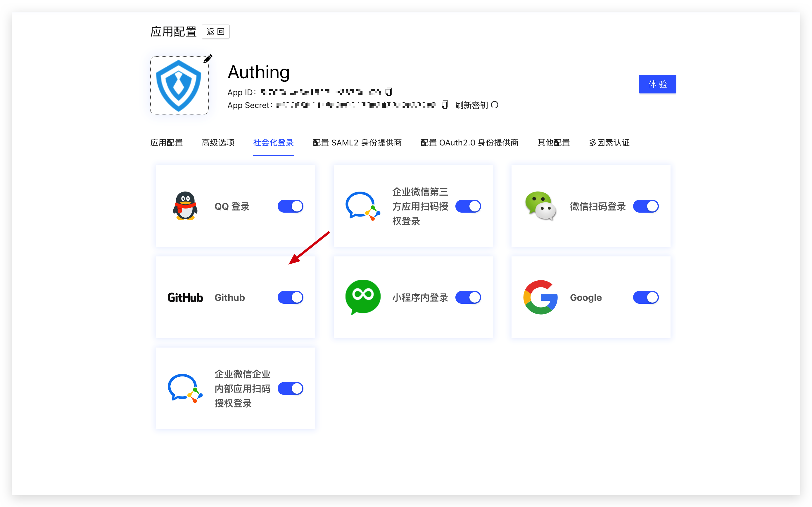812x507 pixels.
Task: Click the 小程序内登录 label
Action: tap(420, 297)
